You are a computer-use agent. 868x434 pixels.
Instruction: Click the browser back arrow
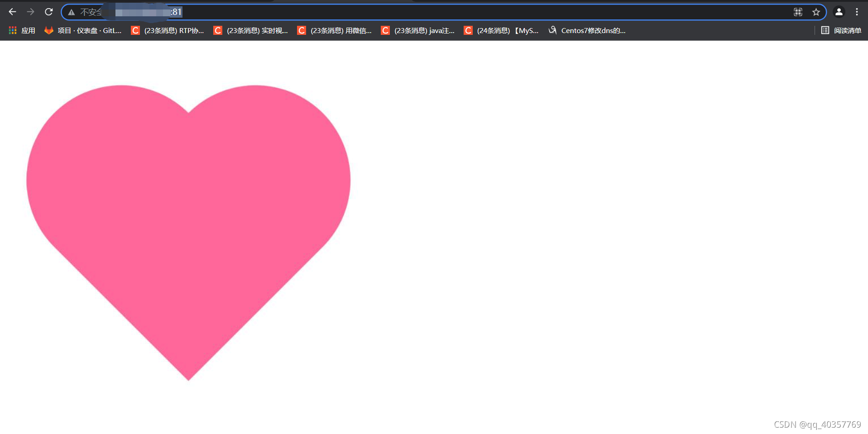tap(12, 12)
